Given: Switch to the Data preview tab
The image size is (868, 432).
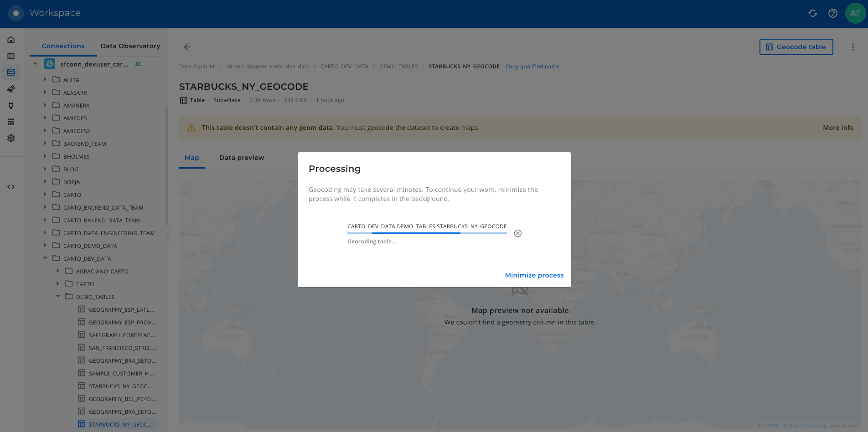Looking at the screenshot, I should pos(242,158).
